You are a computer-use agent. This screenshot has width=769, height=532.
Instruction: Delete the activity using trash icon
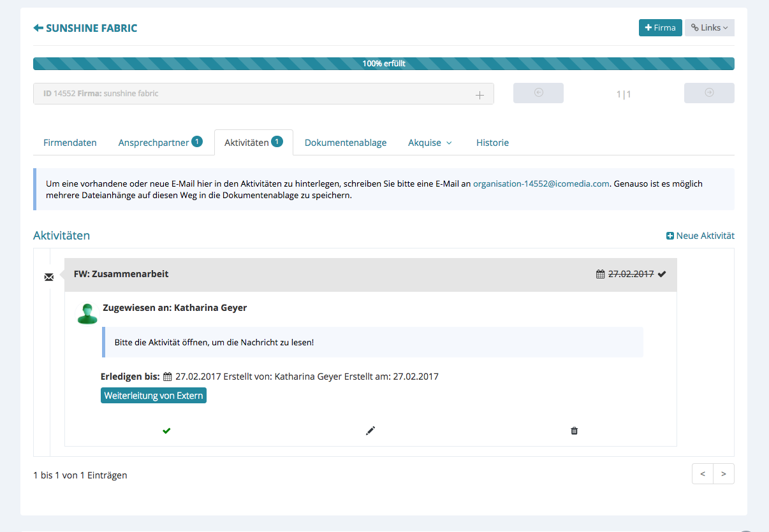coord(574,431)
